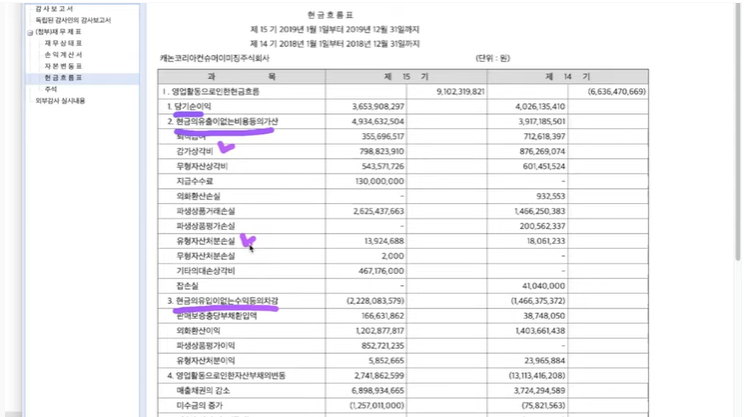Click row label 잡손실
Screen dimensions: 752x417
tap(187, 286)
